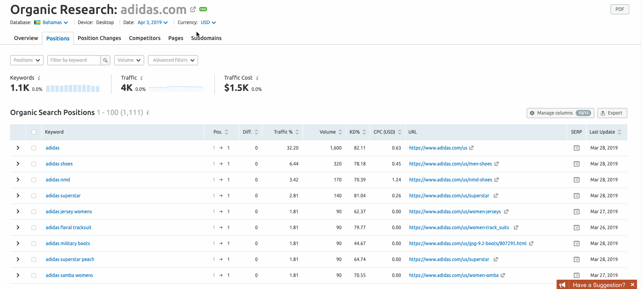Image resolution: width=644 pixels, height=289 pixels.
Task: Open the Apr 3, 2019 date dropdown
Action: (x=153, y=23)
